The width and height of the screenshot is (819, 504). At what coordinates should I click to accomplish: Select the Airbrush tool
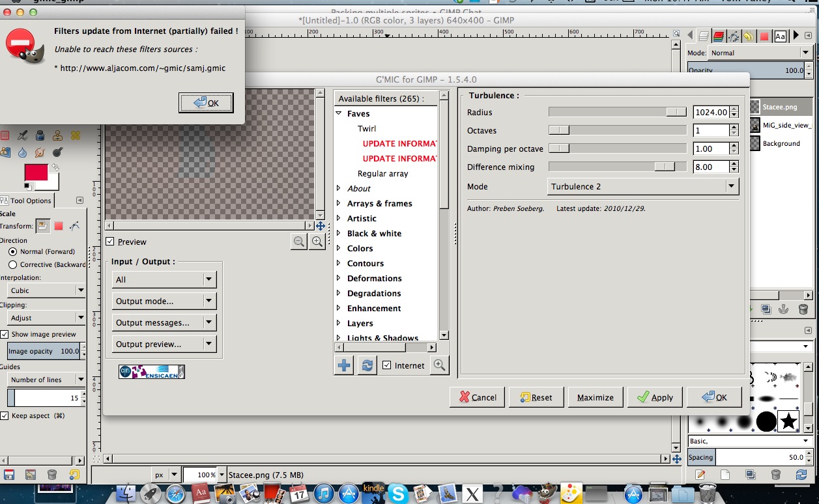[23, 135]
